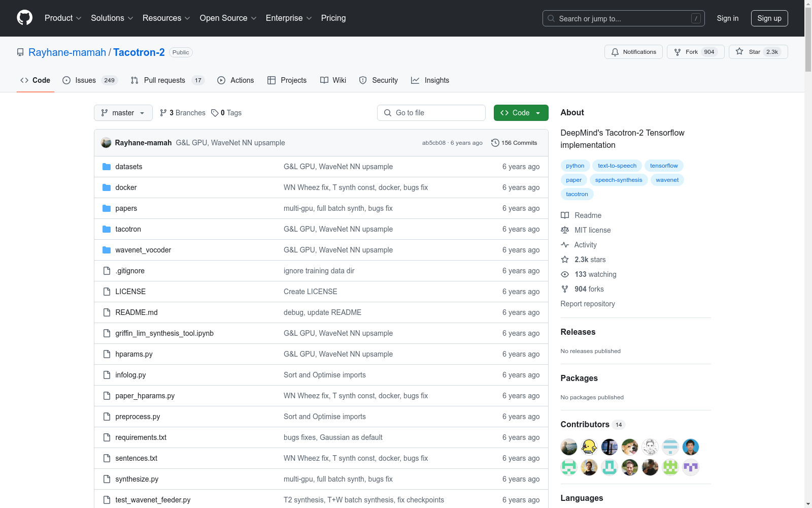Open the green Code dropdown
The image size is (812, 508).
coord(521,113)
